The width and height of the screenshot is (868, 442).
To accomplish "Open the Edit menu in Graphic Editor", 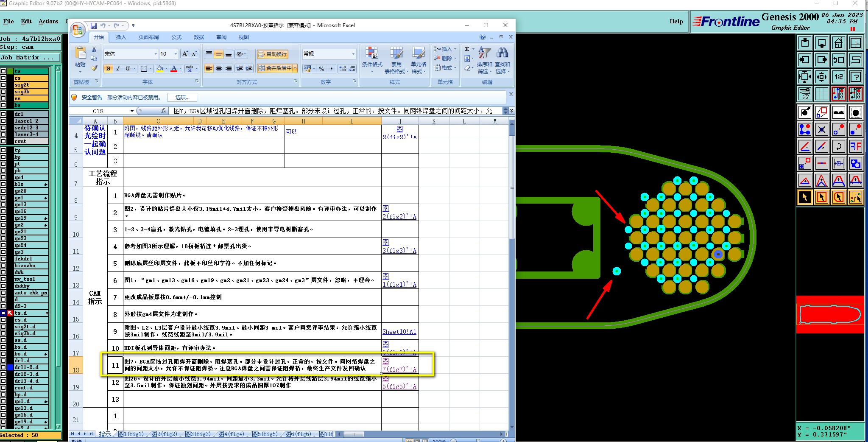I will pyautogui.click(x=26, y=21).
